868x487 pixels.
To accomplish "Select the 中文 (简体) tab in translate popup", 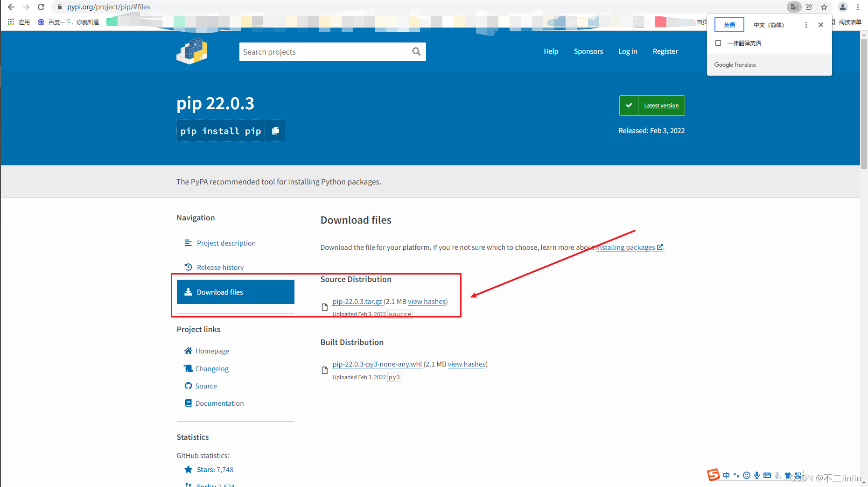I will coord(769,25).
